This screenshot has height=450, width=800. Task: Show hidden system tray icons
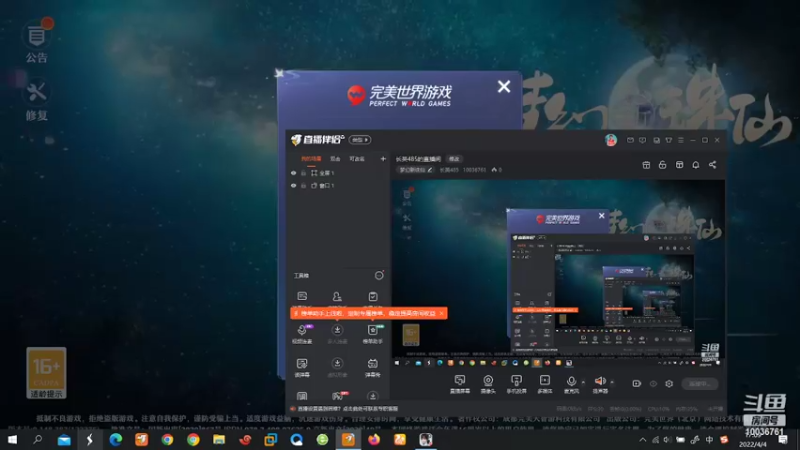tap(642, 440)
